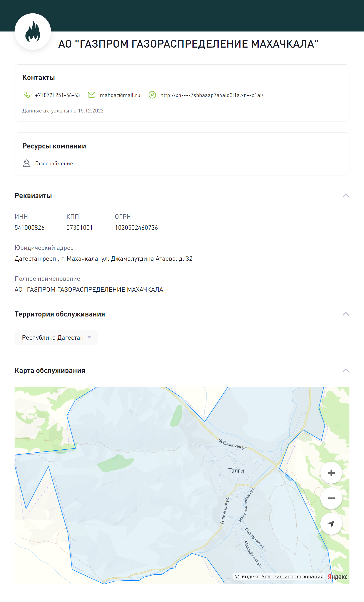Call phone number +7 (872) 251-56-63
The height and width of the screenshot is (602, 364).
tap(57, 95)
